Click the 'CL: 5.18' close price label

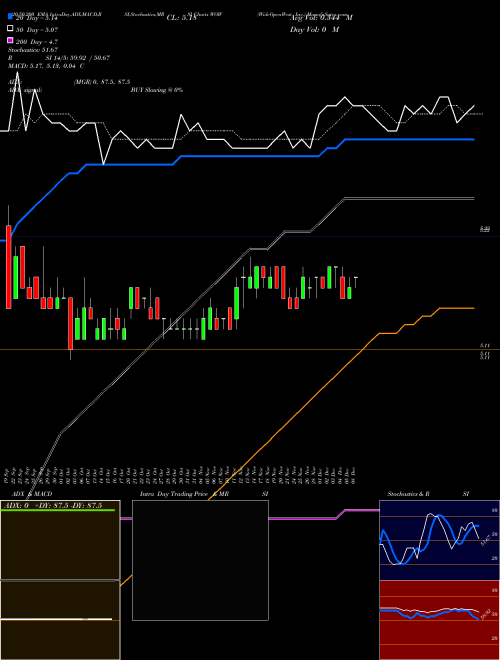[x=181, y=18]
